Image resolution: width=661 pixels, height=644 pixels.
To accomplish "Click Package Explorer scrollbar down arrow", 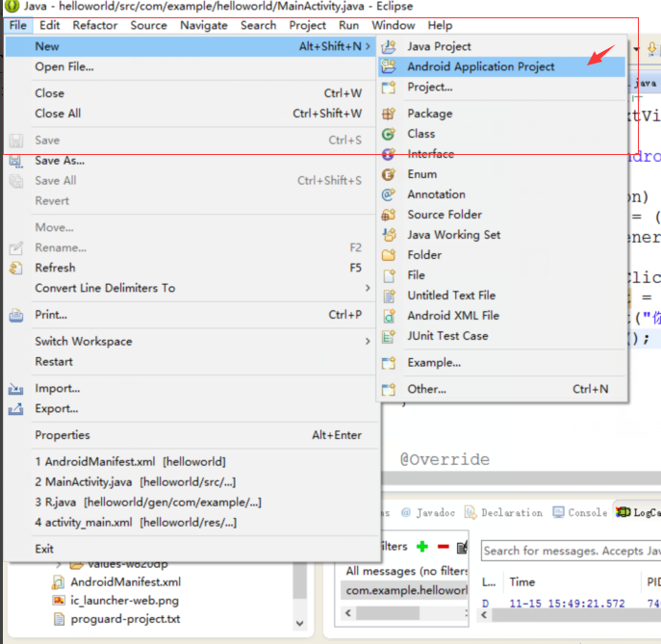I will [300, 624].
